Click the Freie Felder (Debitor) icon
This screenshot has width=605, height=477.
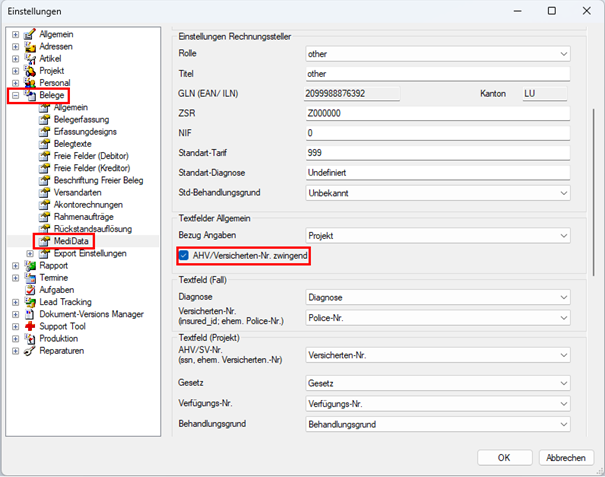click(x=44, y=156)
